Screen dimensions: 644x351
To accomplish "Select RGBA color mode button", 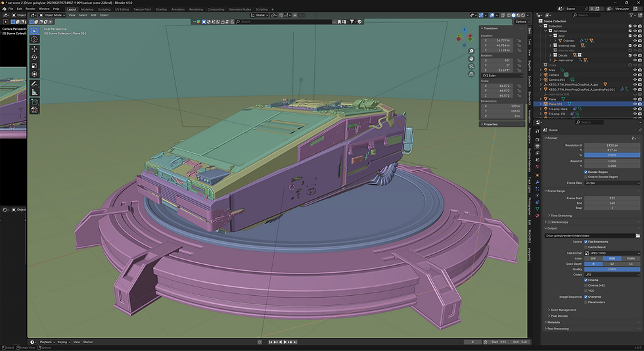I will point(631,258).
